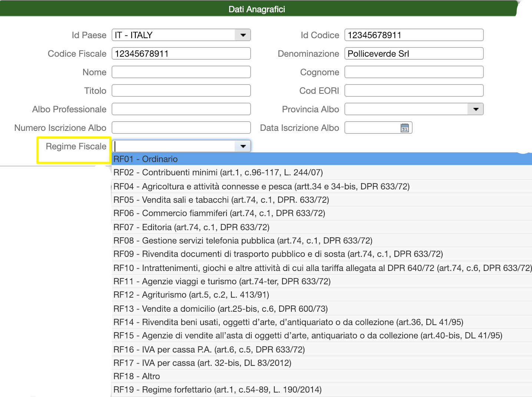This screenshot has height=397, width=532.
Task: Focus the Nome input field
Action: [181, 72]
